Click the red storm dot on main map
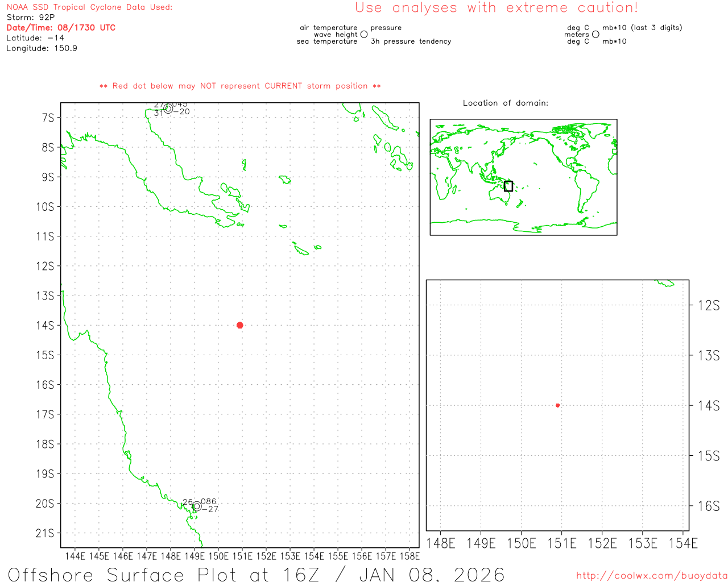Screen dimensions: 728x582 coord(240,325)
